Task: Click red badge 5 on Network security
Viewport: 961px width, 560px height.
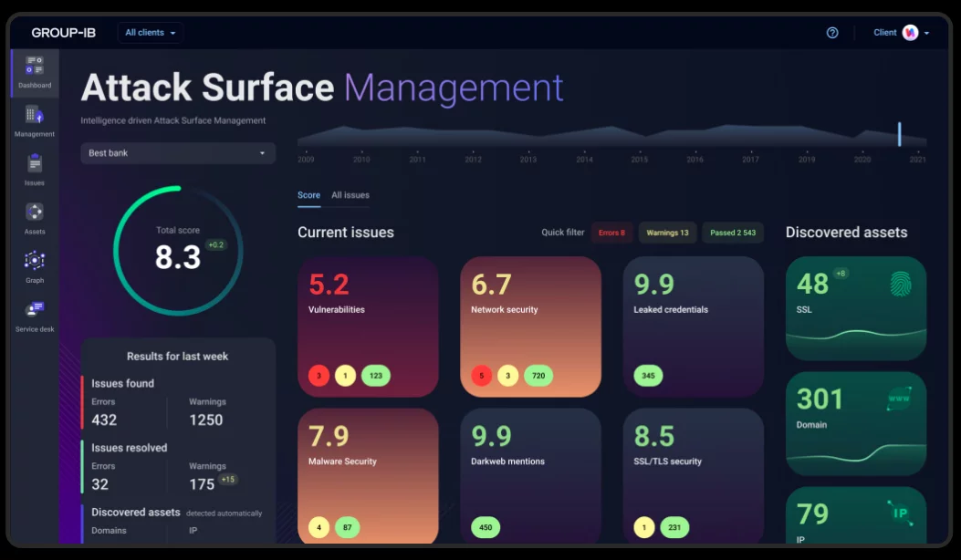Action: (x=482, y=376)
